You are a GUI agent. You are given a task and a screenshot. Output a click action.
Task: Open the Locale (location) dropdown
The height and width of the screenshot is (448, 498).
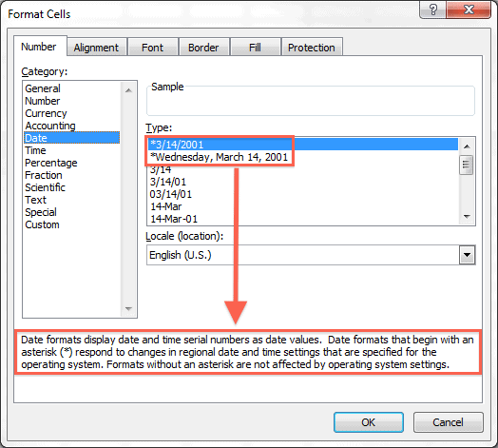(x=467, y=255)
